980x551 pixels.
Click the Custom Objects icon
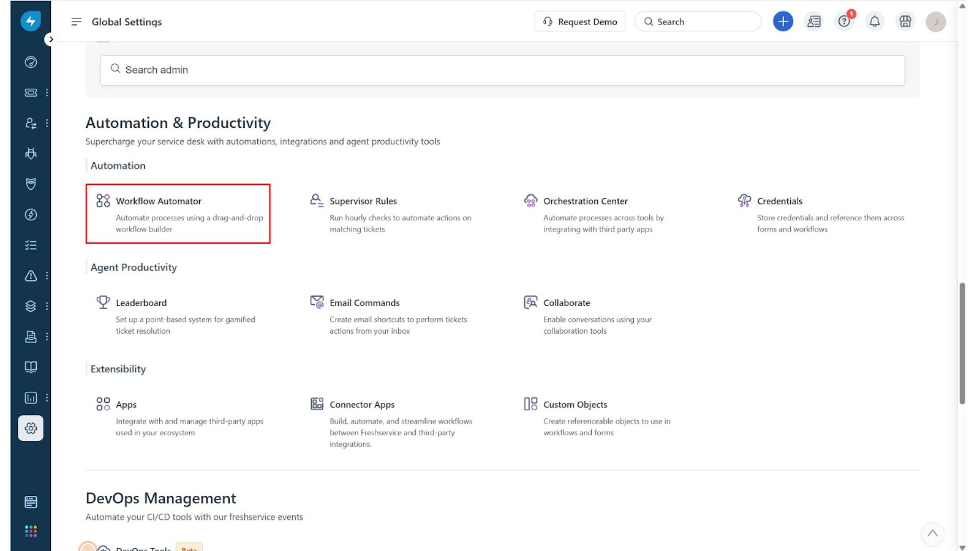click(x=530, y=403)
